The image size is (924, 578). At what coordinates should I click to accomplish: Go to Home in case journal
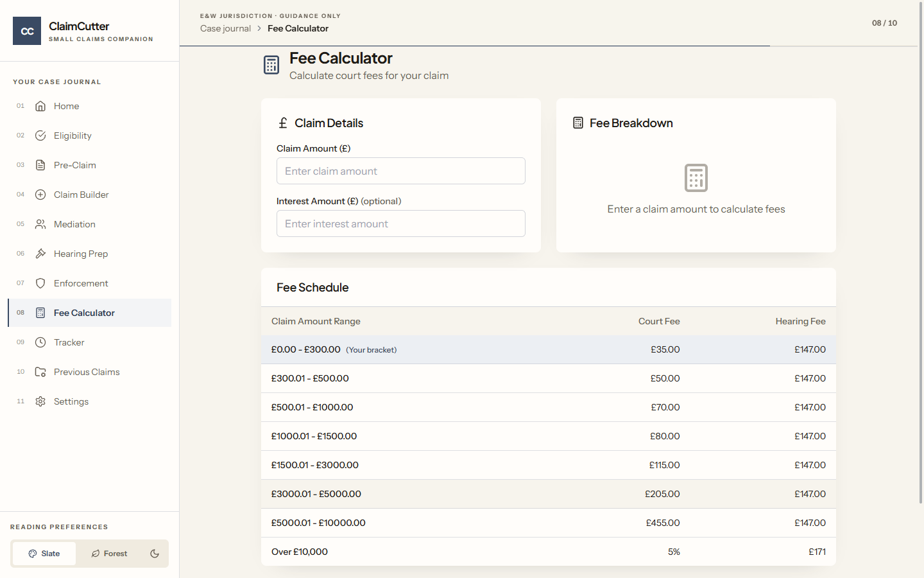click(90, 106)
